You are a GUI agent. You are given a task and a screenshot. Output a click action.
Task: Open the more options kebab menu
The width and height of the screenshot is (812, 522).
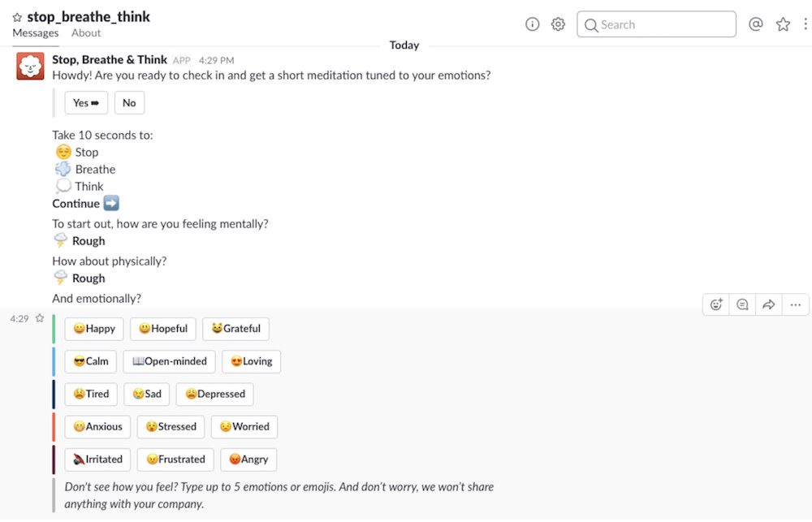pyautogui.click(x=805, y=24)
